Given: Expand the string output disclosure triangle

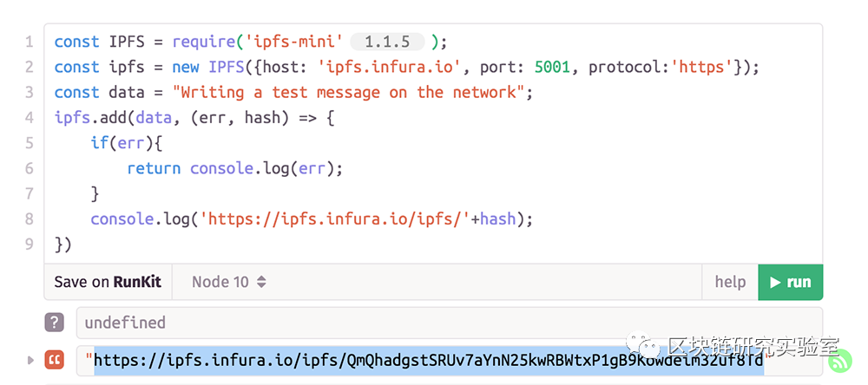Looking at the screenshot, I should [x=31, y=360].
